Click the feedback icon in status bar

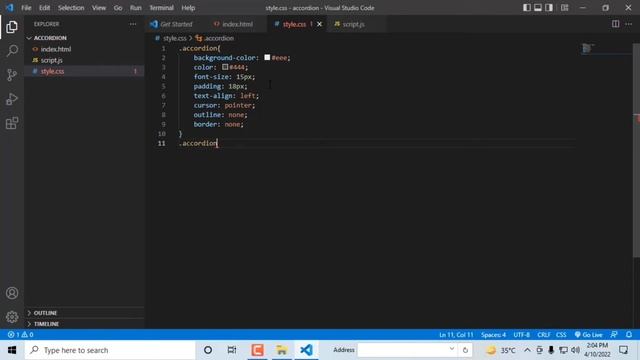[614, 335]
